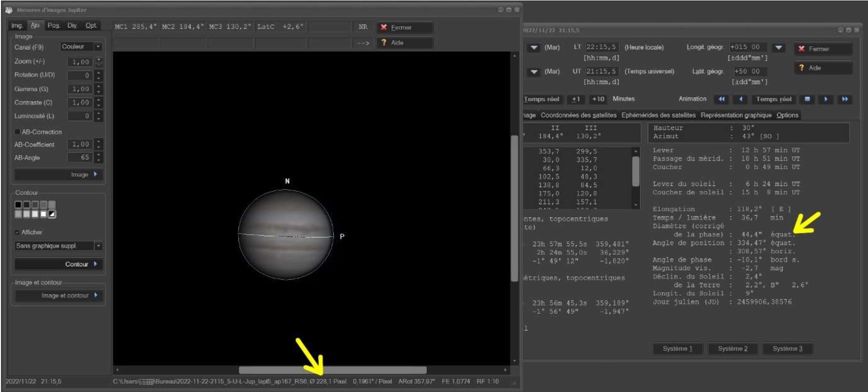Toggle the Afficher contour checkbox
Image resolution: width=868 pixels, height=392 pixels.
(x=17, y=232)
